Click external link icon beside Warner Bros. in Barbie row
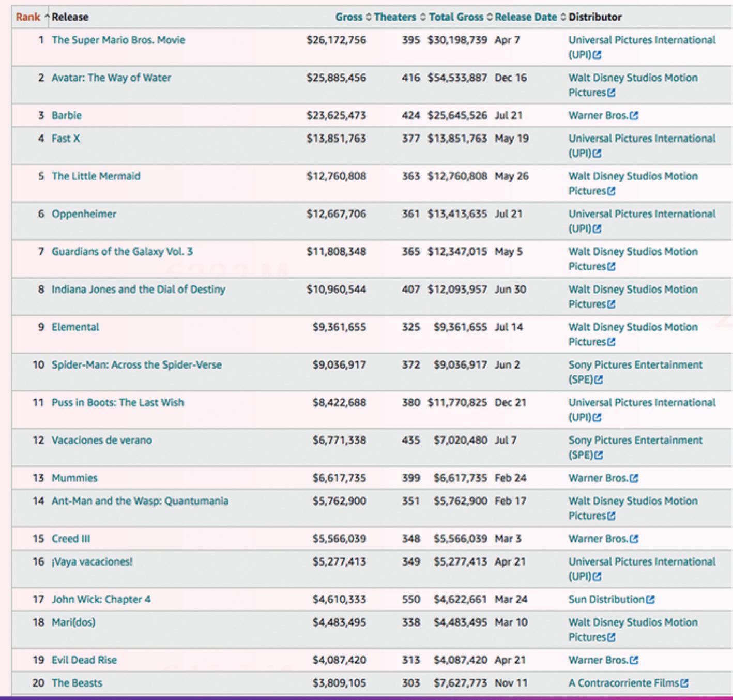733x700 pixels. [634, 115]
